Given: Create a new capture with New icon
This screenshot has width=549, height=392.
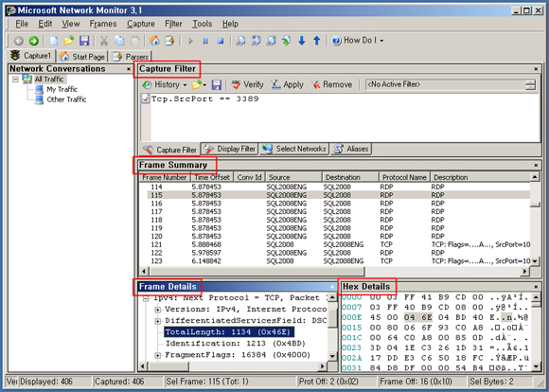Looking at the screenshot, I should coord(54,41).
